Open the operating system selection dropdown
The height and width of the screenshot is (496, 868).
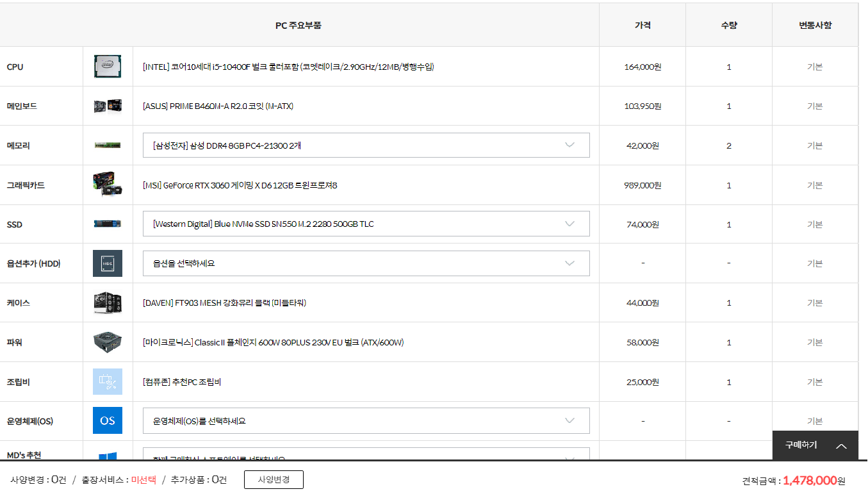click(366, 421)
